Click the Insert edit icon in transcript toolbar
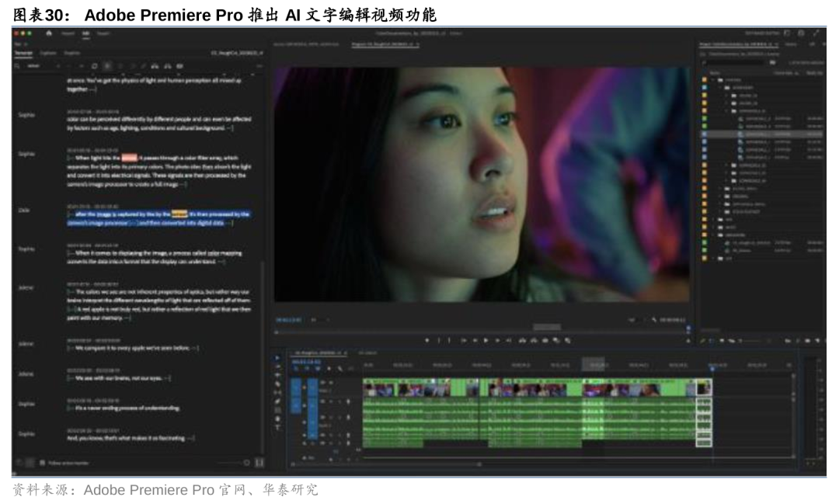Viewport: 839px width, 504px height. click(x=155, y=66)
